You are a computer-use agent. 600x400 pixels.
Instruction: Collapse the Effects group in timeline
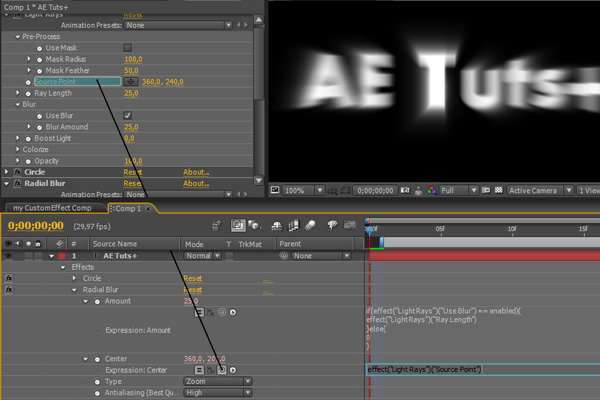point(63,267)
